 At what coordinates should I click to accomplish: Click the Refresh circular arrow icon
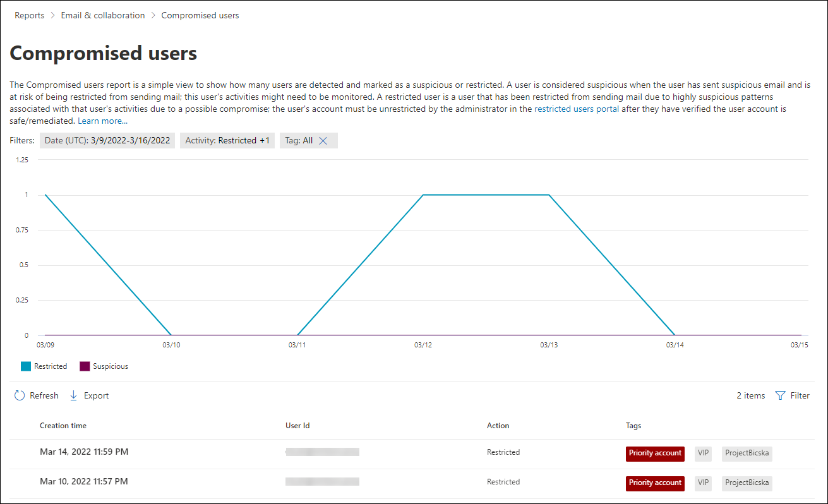[20, 395]
